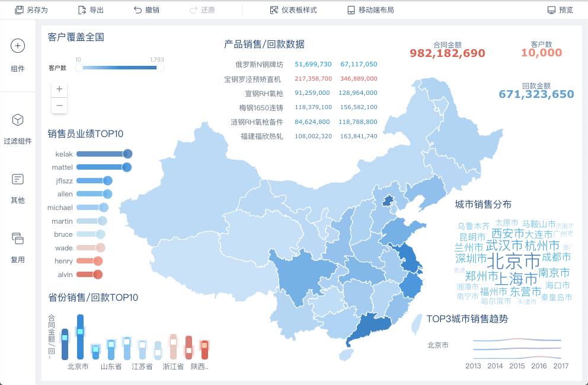Click 北京市 in the city word cloud
Viewport: 588px width, 385px height.
(x=514, y=260)
